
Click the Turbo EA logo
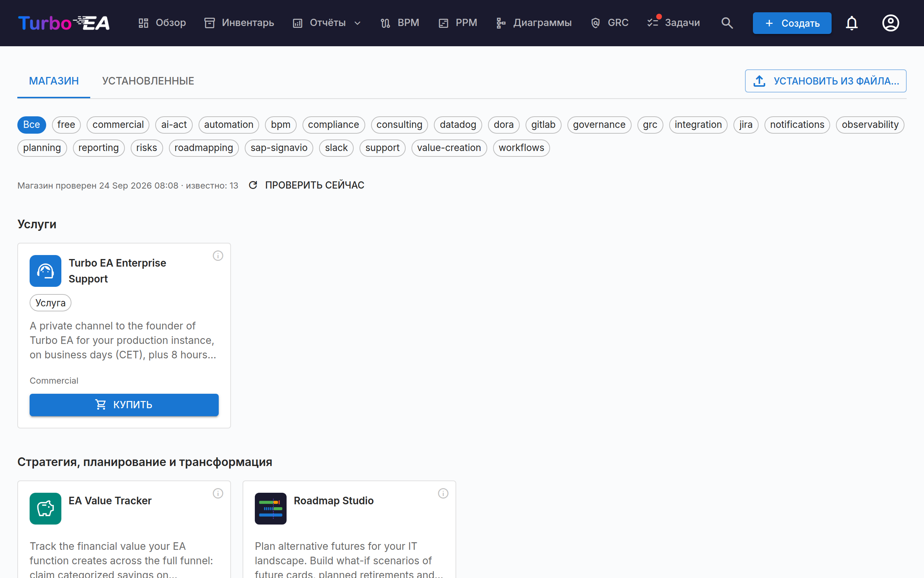pyautogui.click(x=64, y=23)
